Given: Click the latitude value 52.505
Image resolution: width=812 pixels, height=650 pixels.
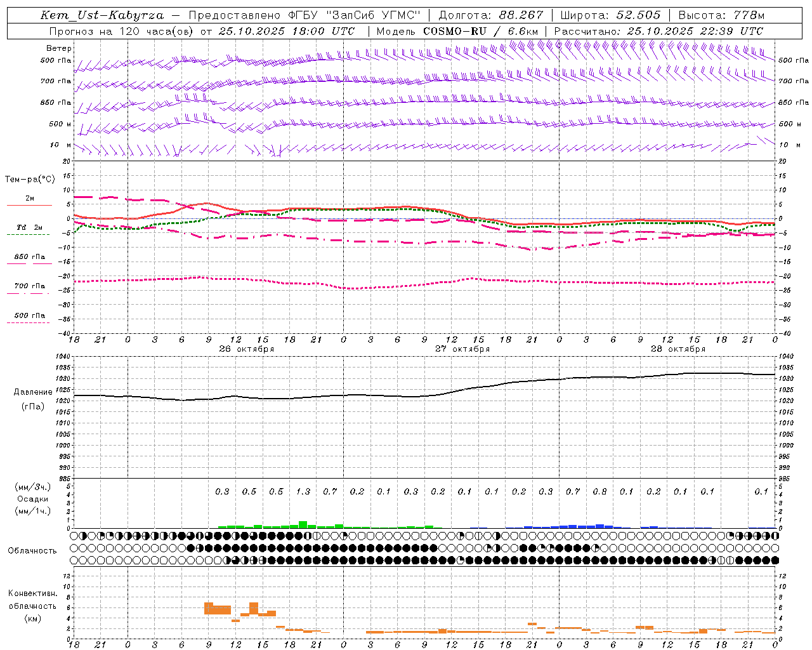Looking at the screenshot, I should [638, 15].
